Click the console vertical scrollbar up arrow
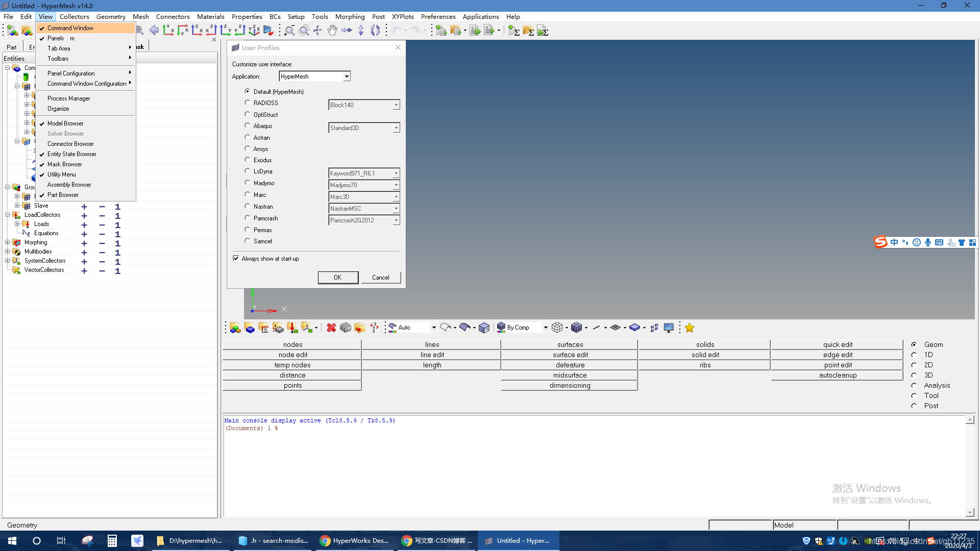 [970, 420]
